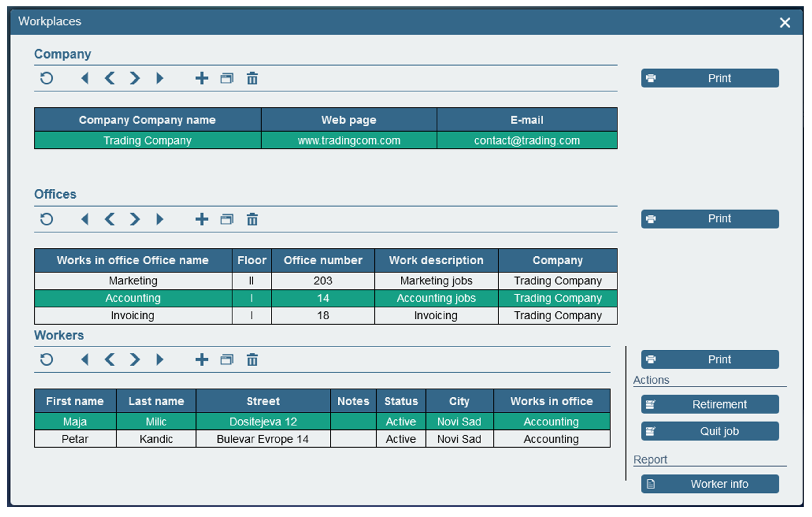Select the Marketing office row
812x517 pixels.
click(x=133, y=281)
